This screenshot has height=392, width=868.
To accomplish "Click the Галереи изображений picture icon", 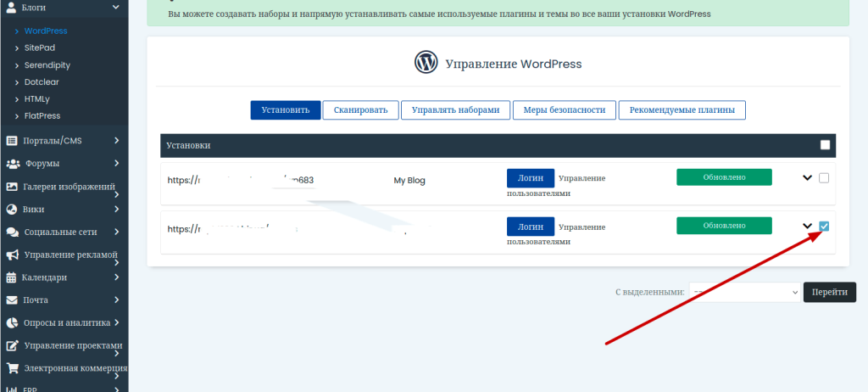I will (12, 187).
